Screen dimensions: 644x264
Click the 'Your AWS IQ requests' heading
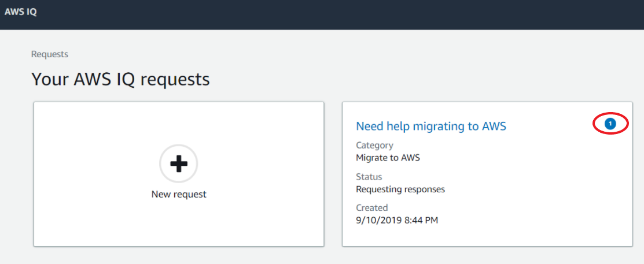(120, 79)
